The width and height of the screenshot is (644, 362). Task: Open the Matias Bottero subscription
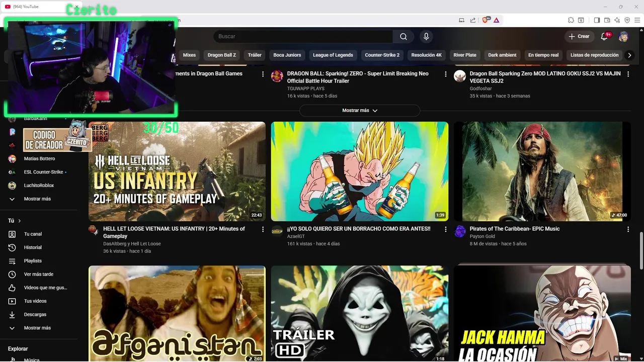coord(40,159)
